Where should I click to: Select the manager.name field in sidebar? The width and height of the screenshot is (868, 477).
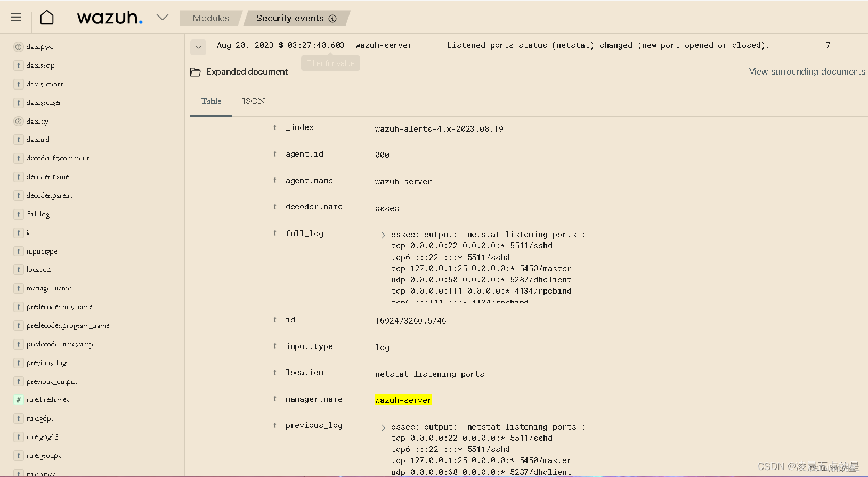tap(48, 288)
